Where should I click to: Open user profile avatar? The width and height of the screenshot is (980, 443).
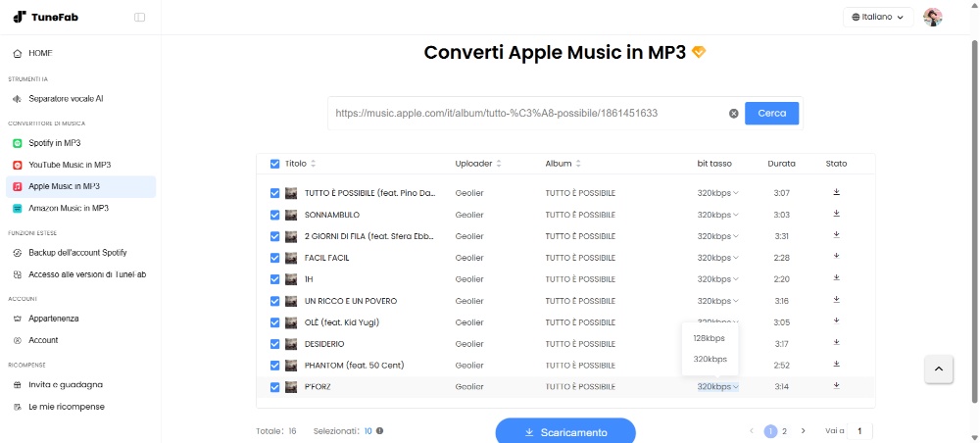[933, 17]
